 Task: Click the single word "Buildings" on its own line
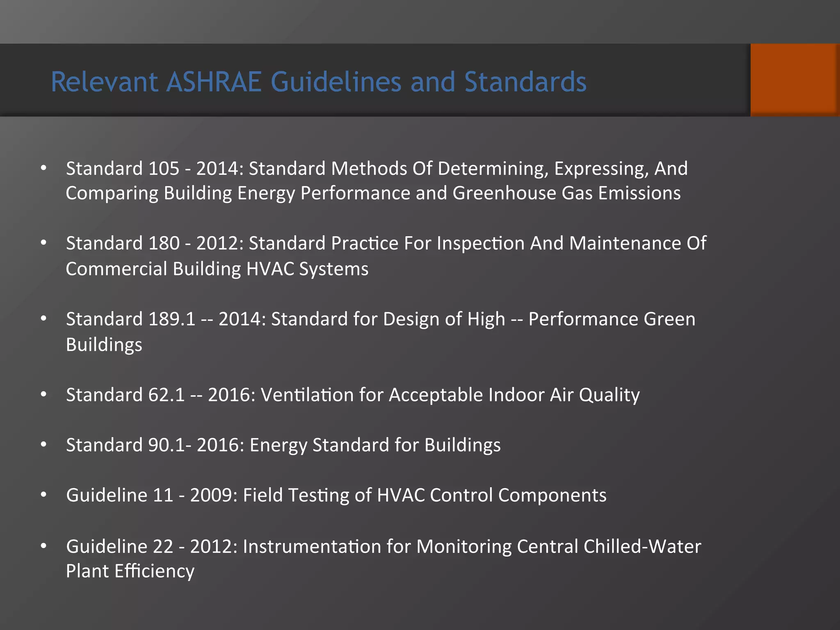pos(104,345)
